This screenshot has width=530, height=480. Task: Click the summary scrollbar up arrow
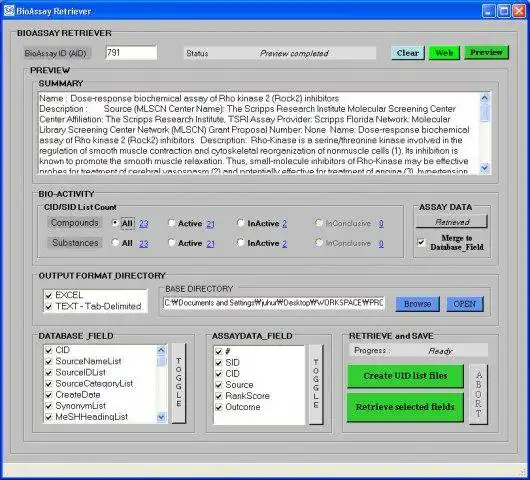484,98
